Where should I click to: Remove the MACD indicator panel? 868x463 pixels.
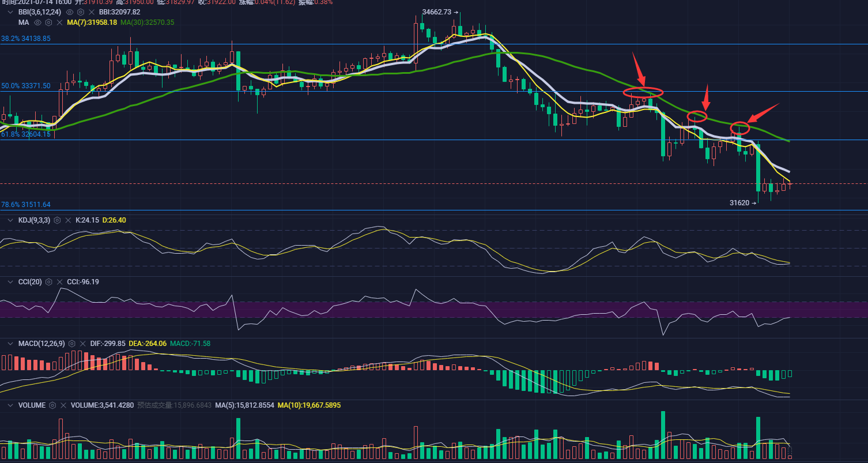point(82,344)
